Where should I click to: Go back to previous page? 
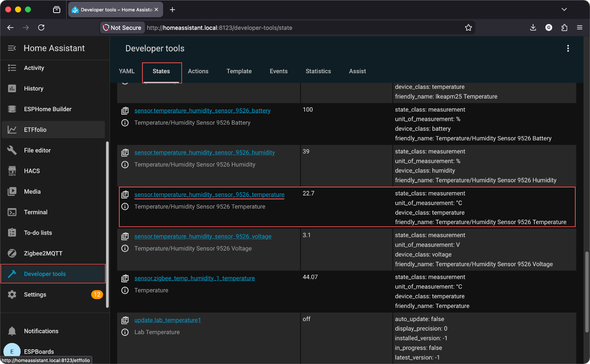tap(11, 27)
